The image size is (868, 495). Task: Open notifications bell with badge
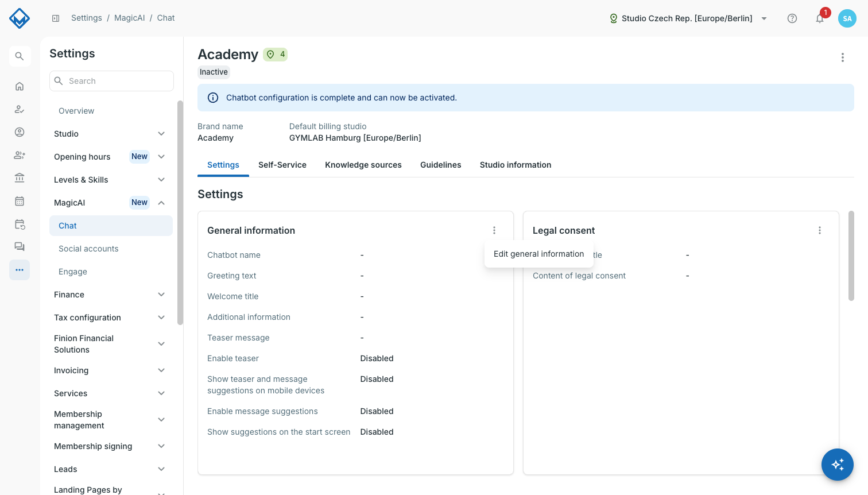[820, 18]
